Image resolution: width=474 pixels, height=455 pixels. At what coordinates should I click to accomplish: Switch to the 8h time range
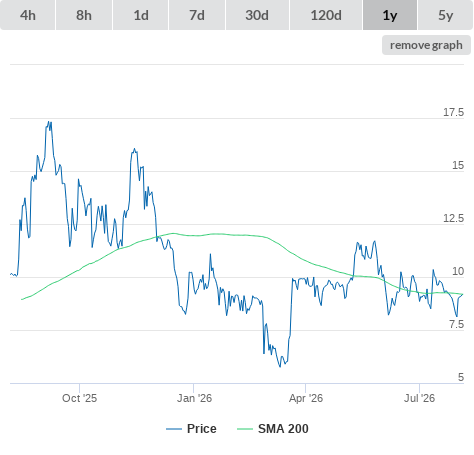click(x=84, y=15)
